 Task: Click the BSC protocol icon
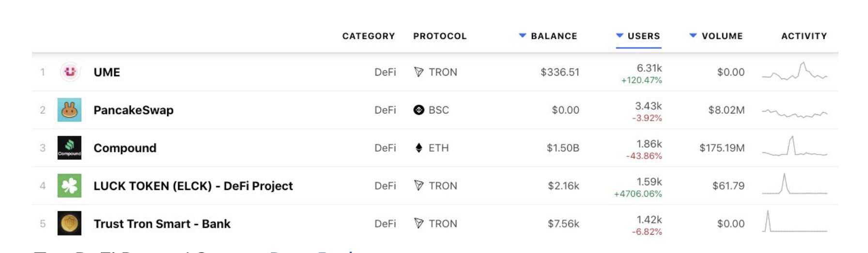pyautogui.click(x=419, y=110)
